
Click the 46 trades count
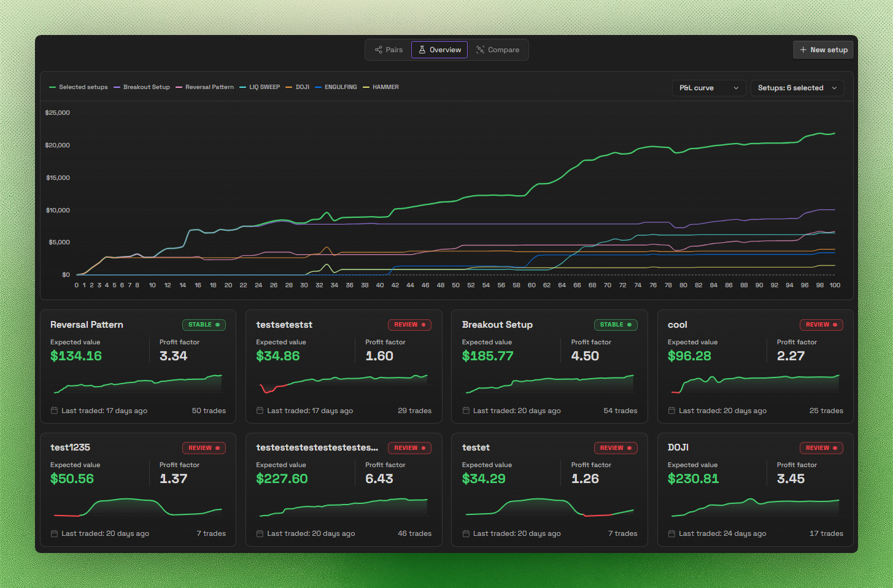(x=415, y=533)
